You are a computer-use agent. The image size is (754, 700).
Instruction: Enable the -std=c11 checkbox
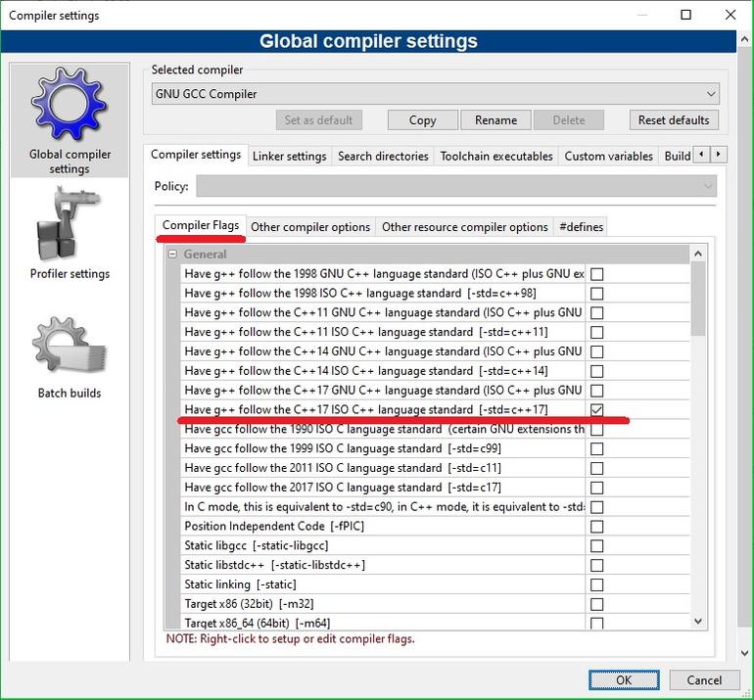click(x=596, y=468)
